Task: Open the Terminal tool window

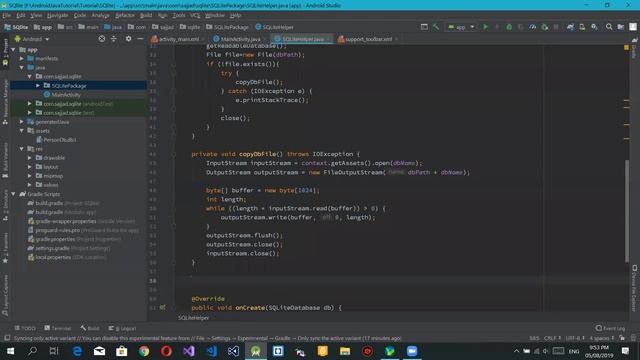Action: pos(58,328)
